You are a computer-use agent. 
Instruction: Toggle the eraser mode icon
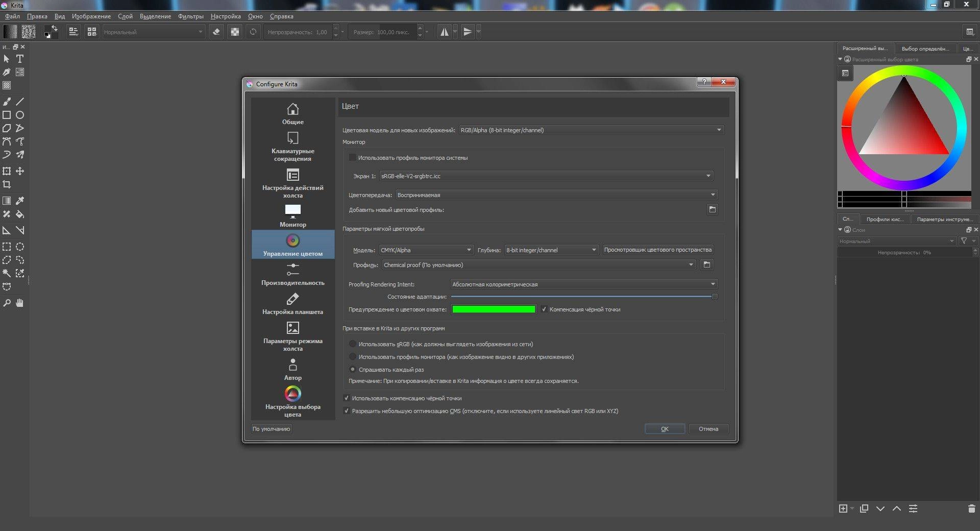[216, 32]
